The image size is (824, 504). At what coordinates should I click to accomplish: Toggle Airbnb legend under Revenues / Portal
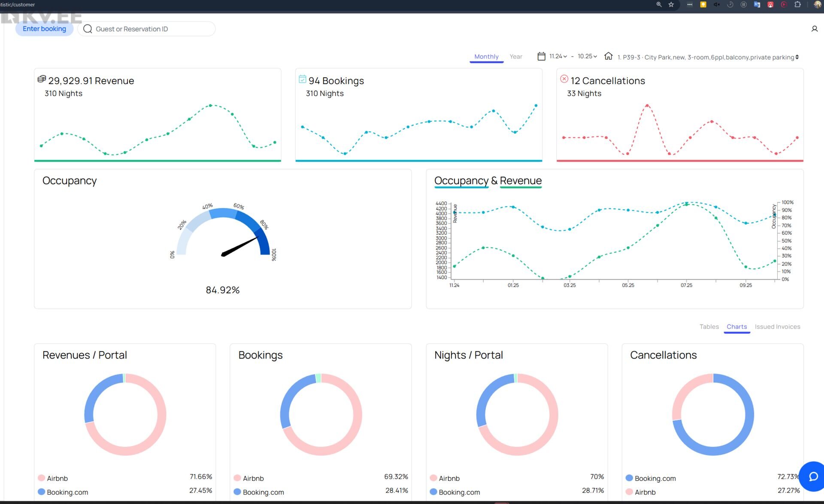point(52,478)
